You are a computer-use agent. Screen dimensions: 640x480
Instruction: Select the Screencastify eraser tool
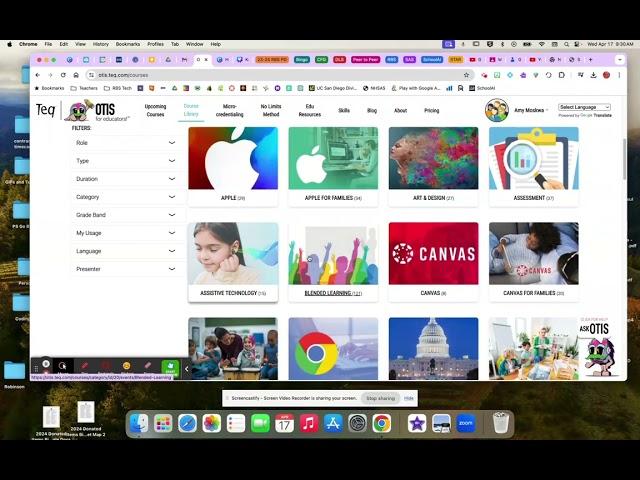147,366
